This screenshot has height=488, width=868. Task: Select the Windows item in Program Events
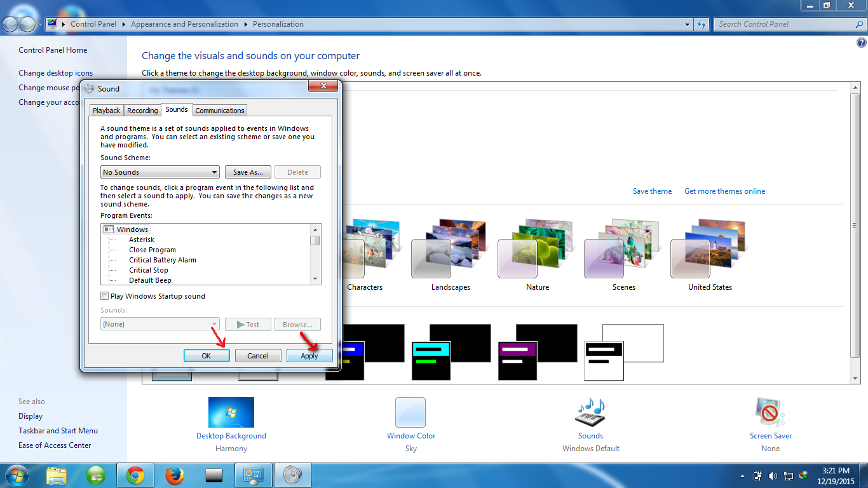pyautogui.click(x=132, y=229)
